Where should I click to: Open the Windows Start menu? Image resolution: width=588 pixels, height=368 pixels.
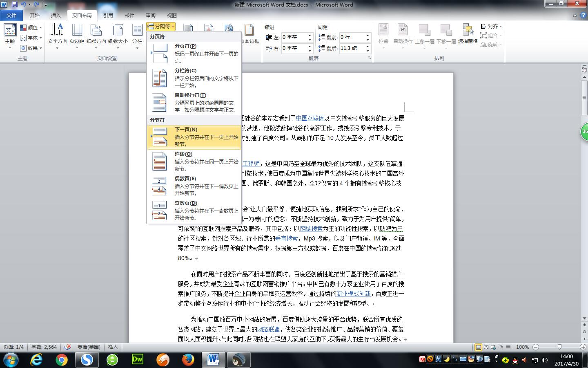[x=11, y=359]
